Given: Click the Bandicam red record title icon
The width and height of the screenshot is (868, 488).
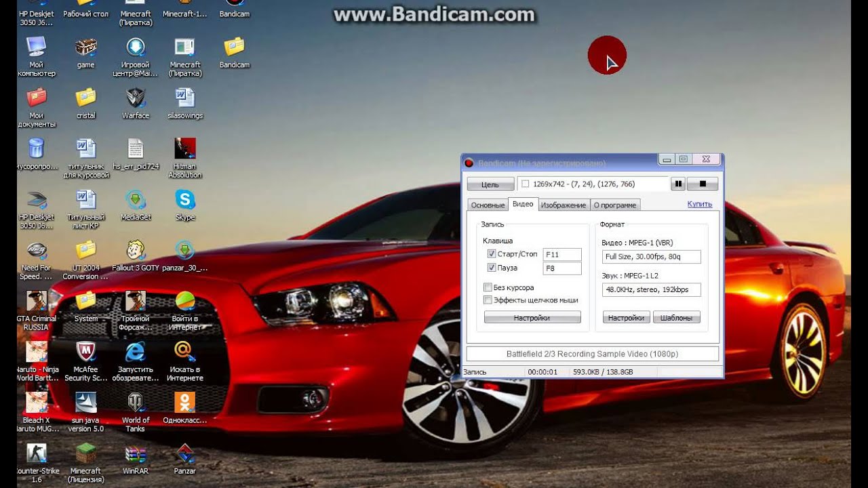Looking at the screenshot, I should [x=469, y=163].
